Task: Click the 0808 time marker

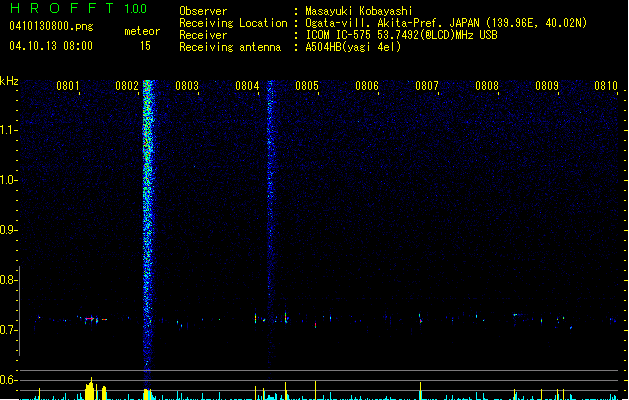Action: click(487, 86)
